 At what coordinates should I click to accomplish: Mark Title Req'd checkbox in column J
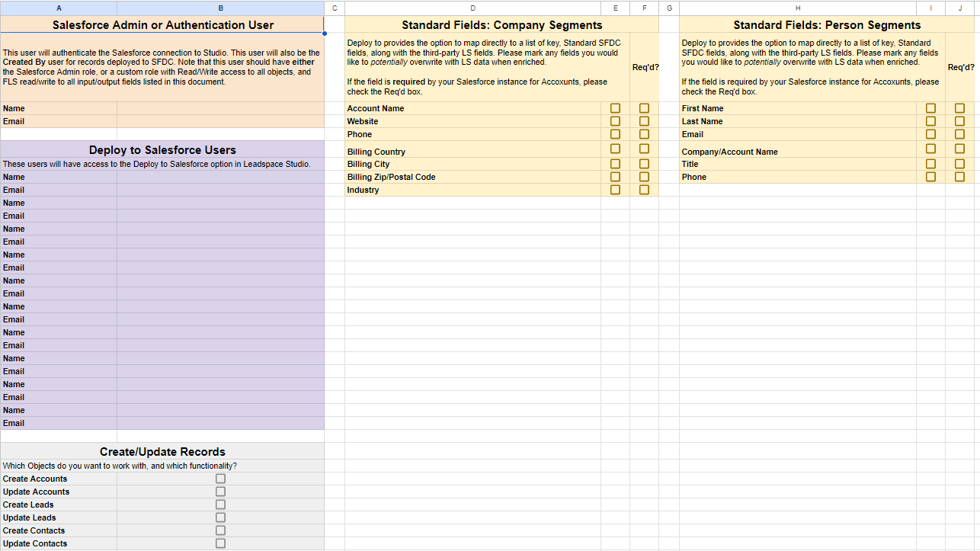click(959, 164)
